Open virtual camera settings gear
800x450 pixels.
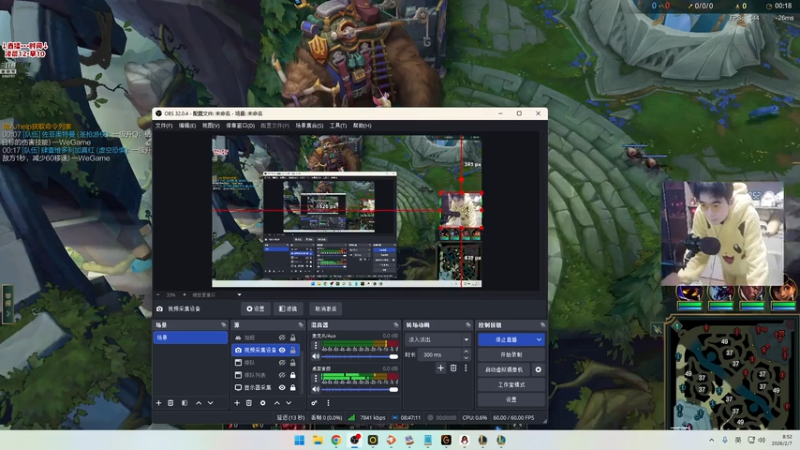coord(538,369)
